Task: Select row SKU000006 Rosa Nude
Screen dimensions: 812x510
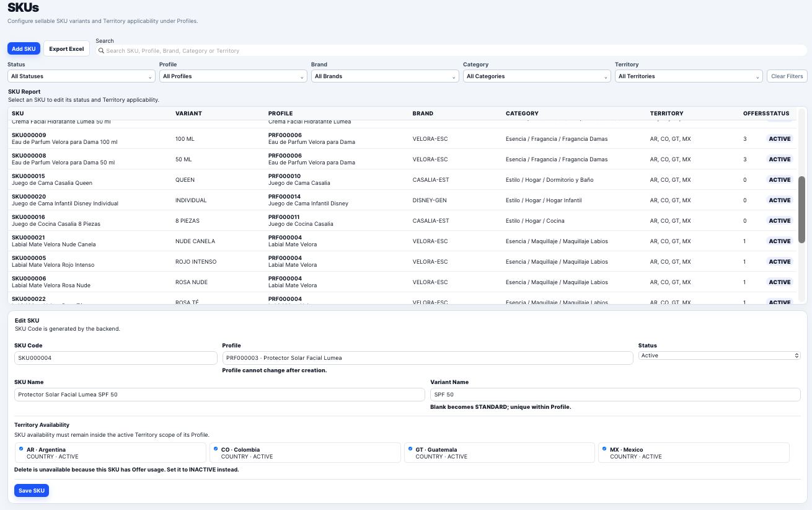Action: (x=402, y=282)
